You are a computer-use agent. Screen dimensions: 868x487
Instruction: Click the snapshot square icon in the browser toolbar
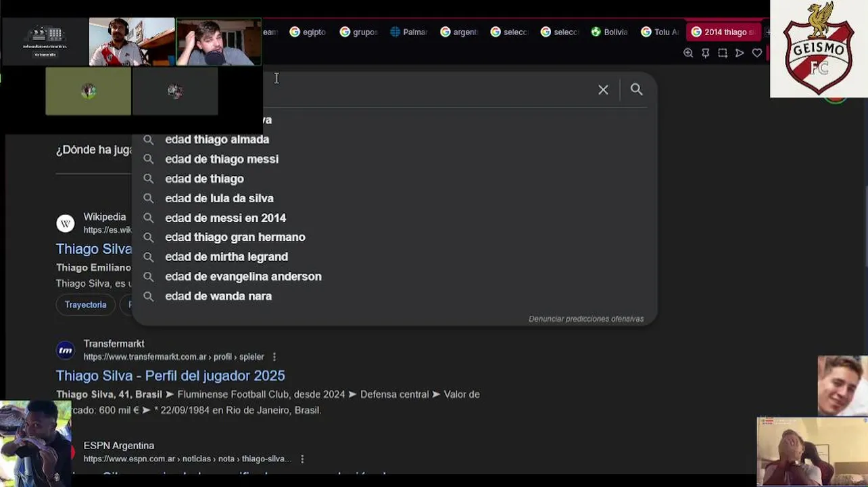723,53
